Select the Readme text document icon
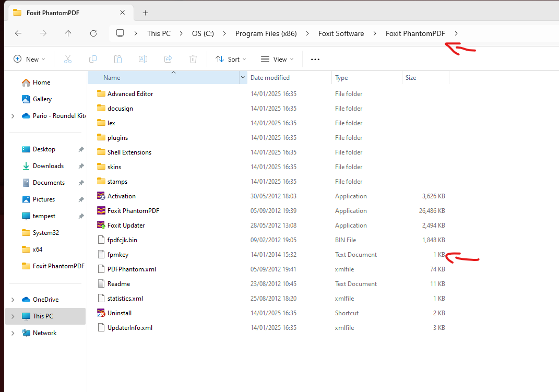Viewport: 559px width, 392px height. pyautogui.click(x=101, y=283)
